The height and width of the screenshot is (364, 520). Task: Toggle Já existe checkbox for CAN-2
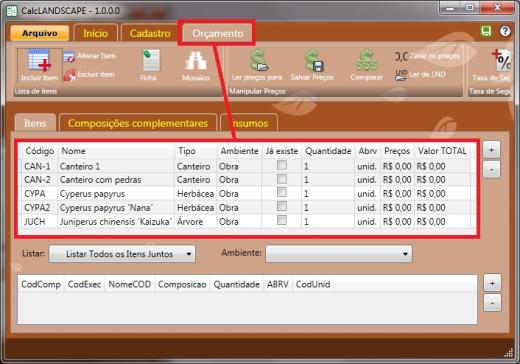coord(282,179)
